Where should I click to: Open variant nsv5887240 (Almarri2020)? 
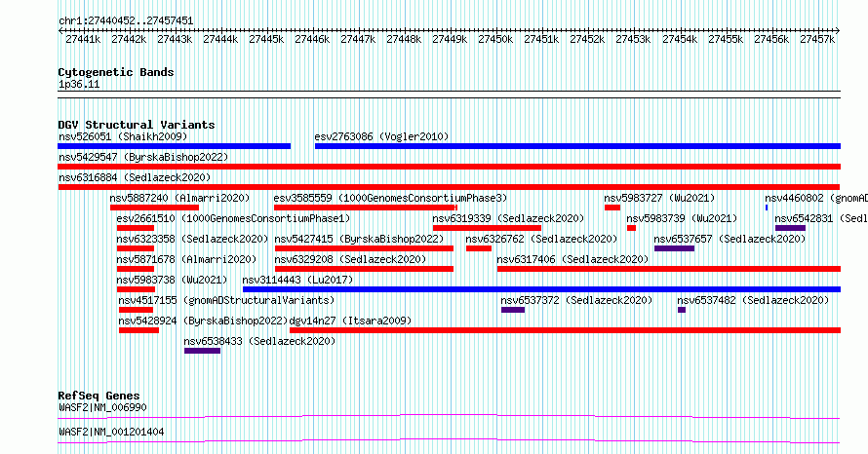(x=179, y=198)
